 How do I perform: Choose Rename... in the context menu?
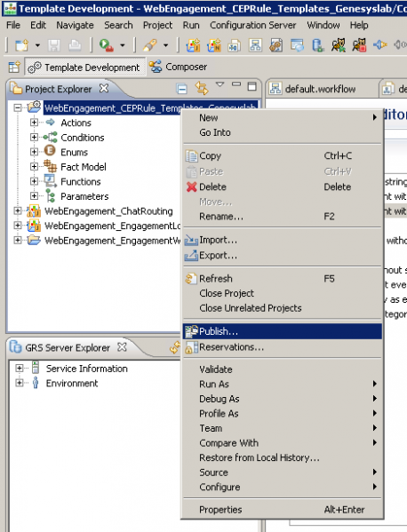coord(283,217)
